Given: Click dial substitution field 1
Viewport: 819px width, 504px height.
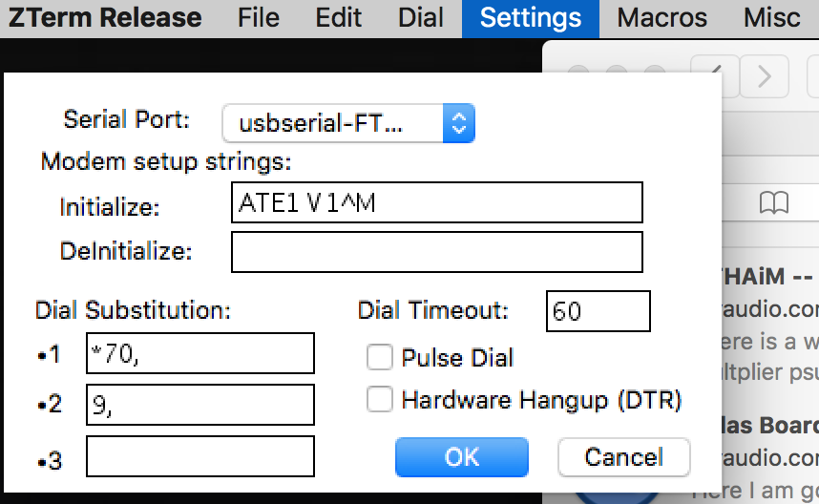Looking at the screenshot, I should point(200,353).
